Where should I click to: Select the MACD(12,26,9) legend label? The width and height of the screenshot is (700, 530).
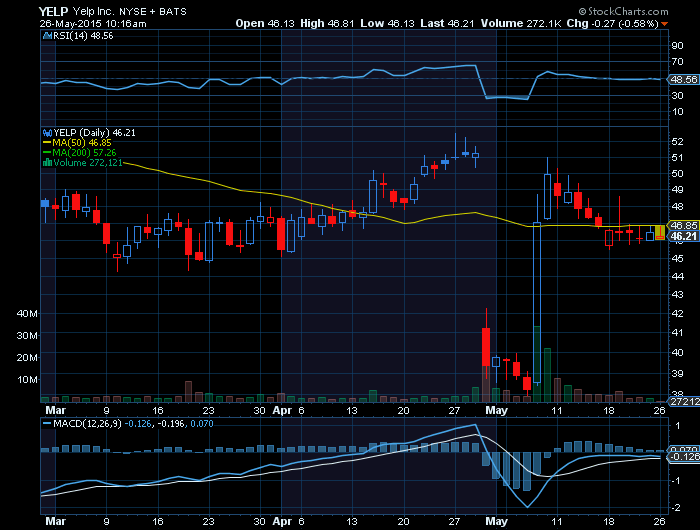(x=87, y=423)
